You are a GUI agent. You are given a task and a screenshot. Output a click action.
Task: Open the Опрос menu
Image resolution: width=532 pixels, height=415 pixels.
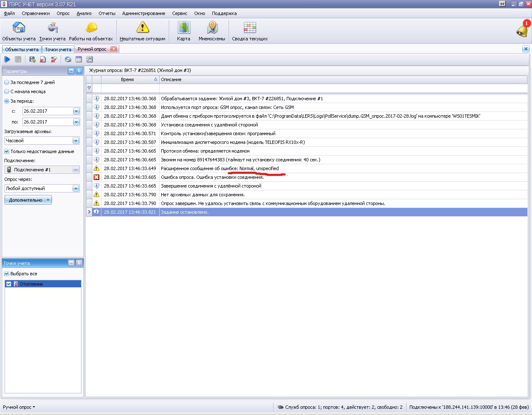pyautogui.click(x=63, y=13)
